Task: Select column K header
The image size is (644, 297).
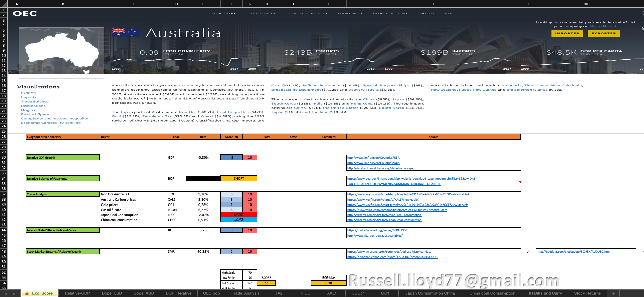Action: pyautogui.click(x=433, y=4)
